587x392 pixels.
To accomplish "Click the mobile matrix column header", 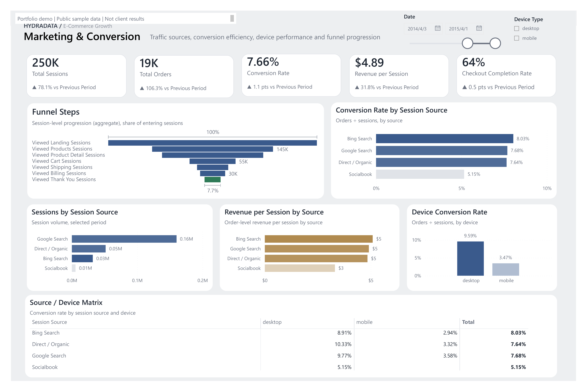I will coord(364,322).
